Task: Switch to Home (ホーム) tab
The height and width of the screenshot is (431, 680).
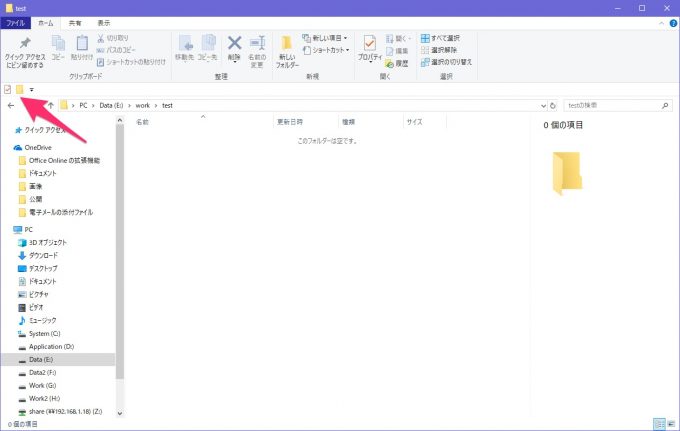Action: point(46,23)
